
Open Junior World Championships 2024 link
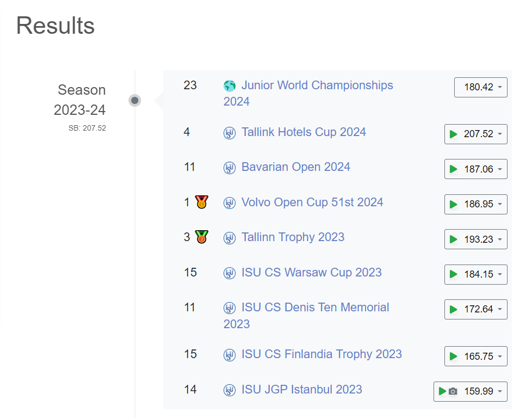(x=308, y=94)
